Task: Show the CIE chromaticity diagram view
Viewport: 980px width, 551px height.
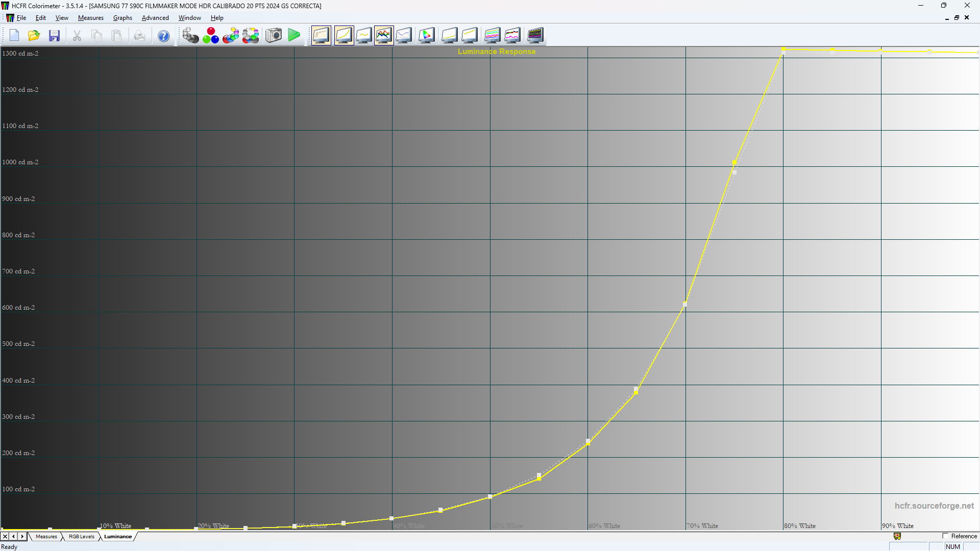Action: click(x=427, y=35)
